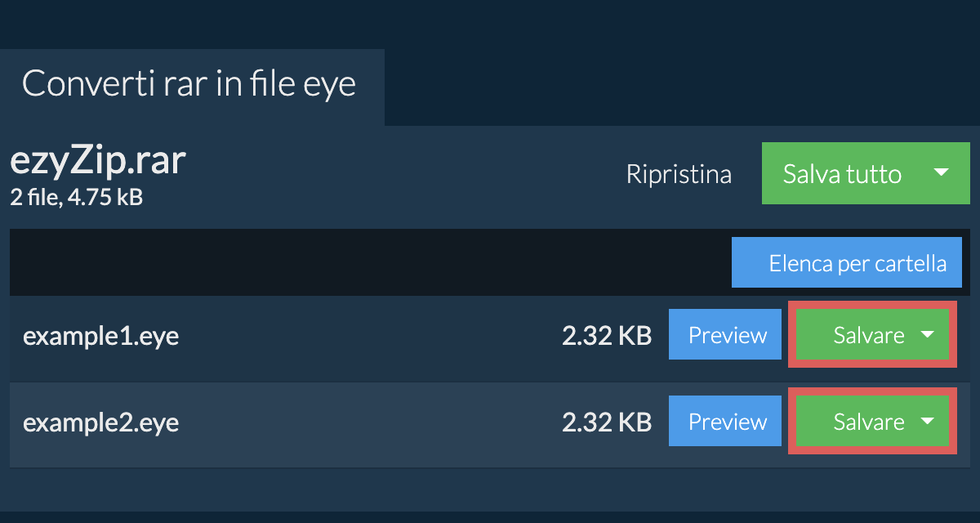Preview the example1.eye file
Image resolution: width=980 pixels, height=523 pixels.
pos(727,335)
